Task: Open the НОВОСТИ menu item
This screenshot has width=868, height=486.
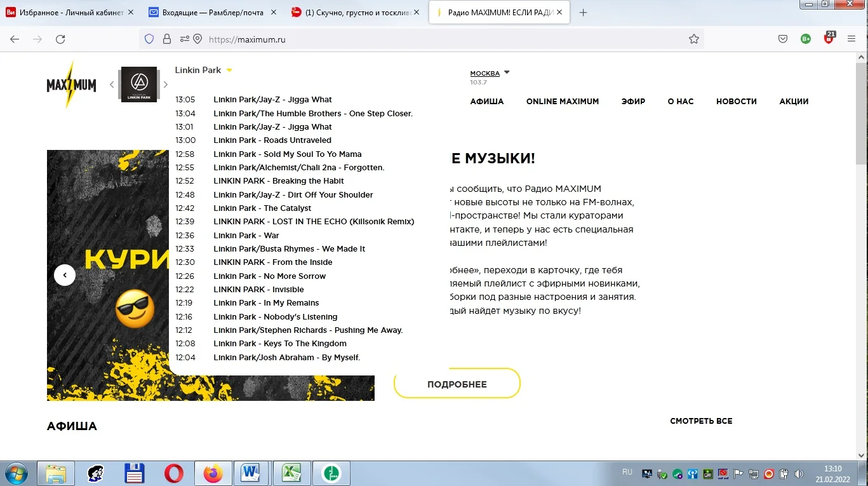Action: tap(737, 102)
